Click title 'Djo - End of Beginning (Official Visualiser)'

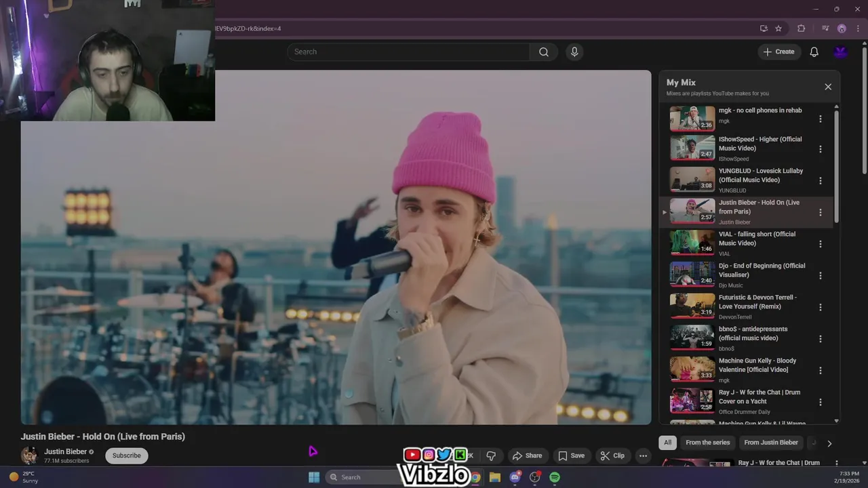click(762, 270)
